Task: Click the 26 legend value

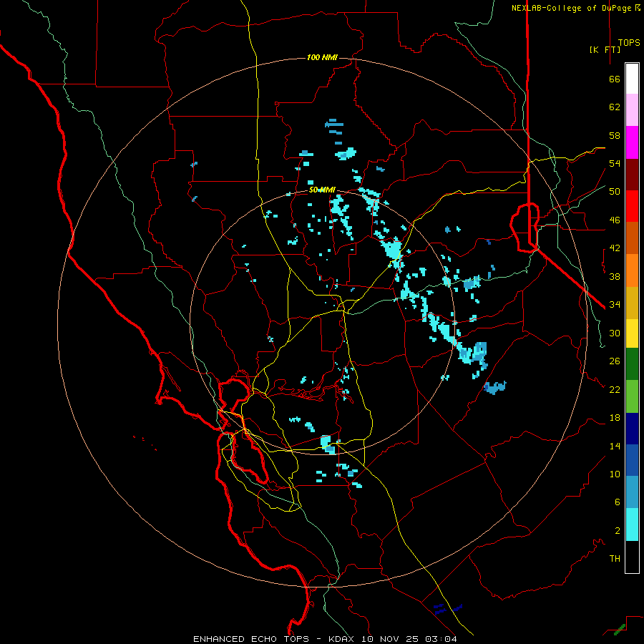Action: 615,361
